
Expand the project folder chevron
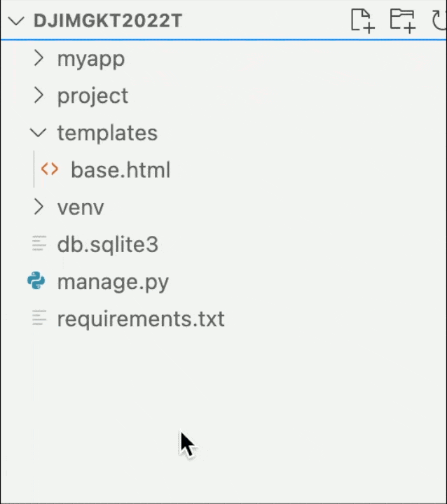(39, 95)
